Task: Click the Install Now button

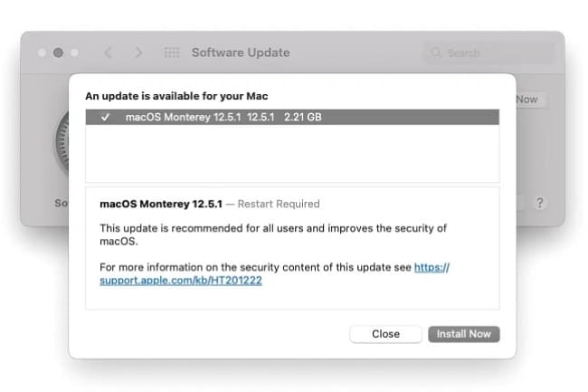Action: [463, 334]
